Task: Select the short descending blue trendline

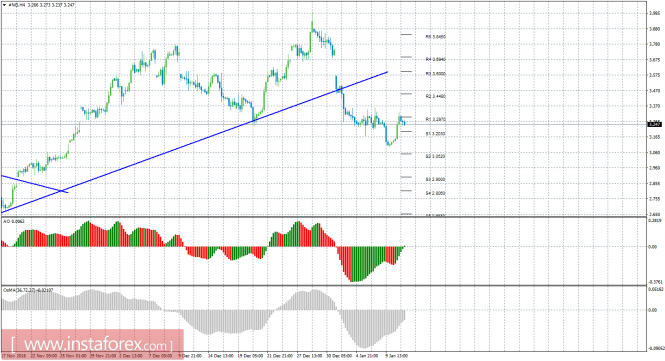Action: [35, 184]
